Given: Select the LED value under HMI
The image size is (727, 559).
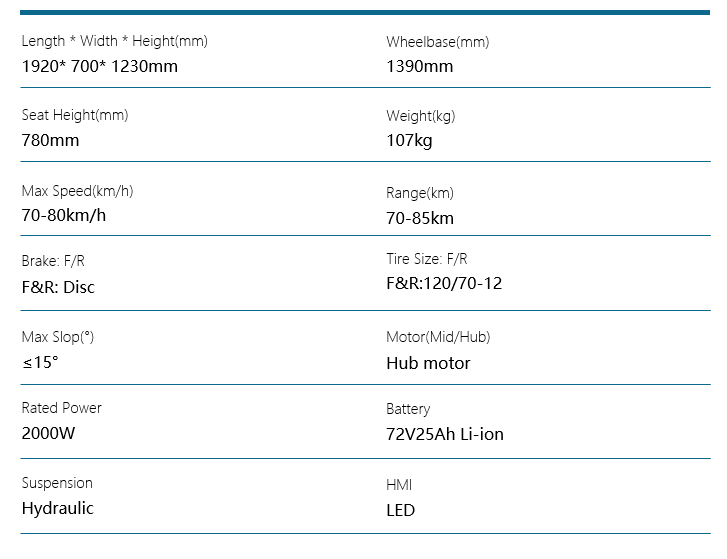Looking at the screenshot, I should click(400, 510).
